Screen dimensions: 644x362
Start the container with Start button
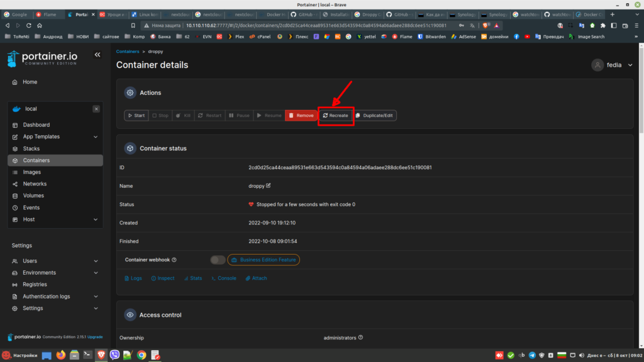click(136, 116)
